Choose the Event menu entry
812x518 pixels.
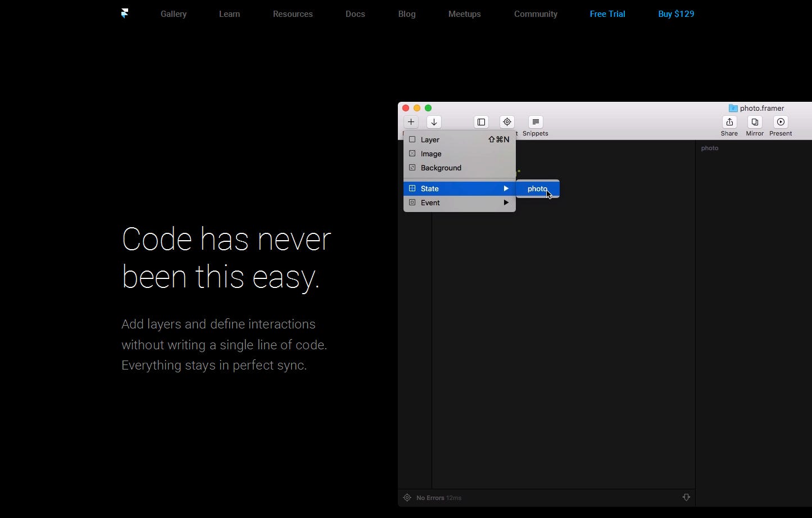[x=460, y=202]
